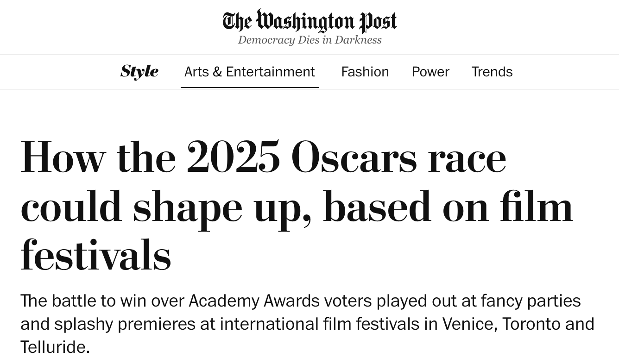The image size is (619, 364).
Task: Click the word 'Venice' in subheading
Action: tap(469, 324)
